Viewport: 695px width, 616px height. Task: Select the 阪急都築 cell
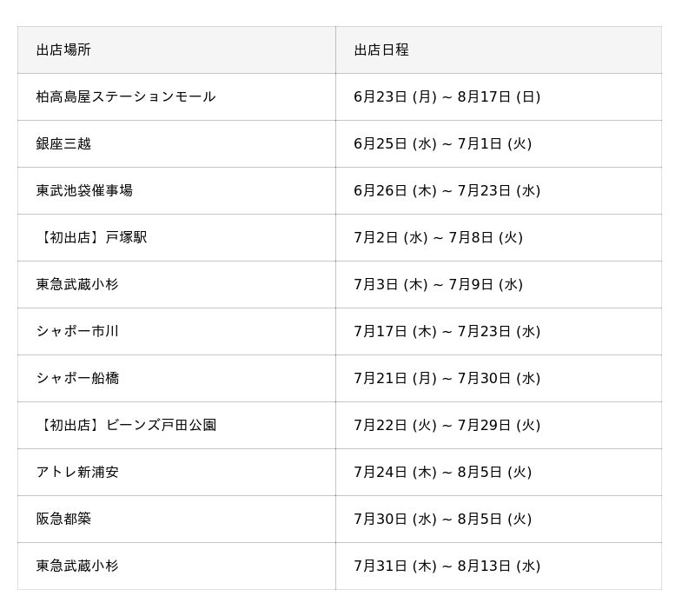point(63,520)
